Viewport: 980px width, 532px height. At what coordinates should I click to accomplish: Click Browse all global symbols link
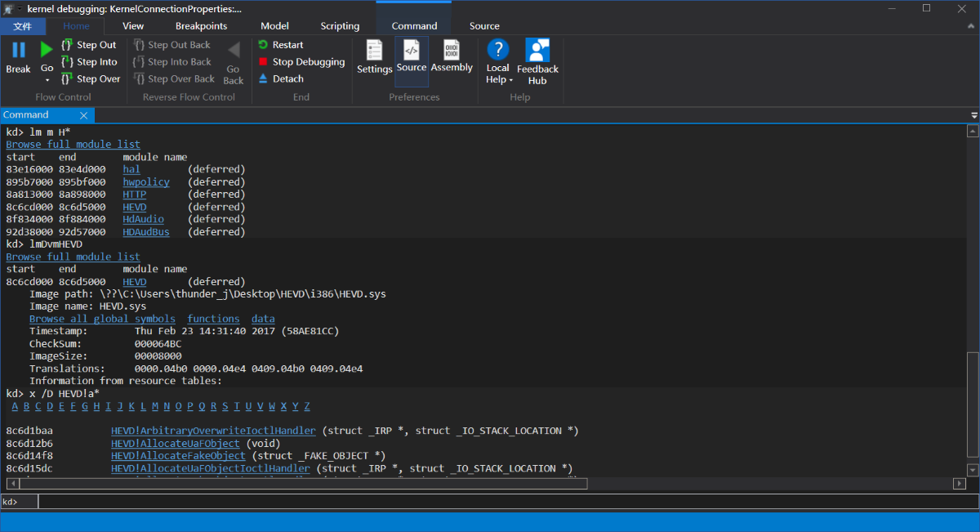point(102,319)
